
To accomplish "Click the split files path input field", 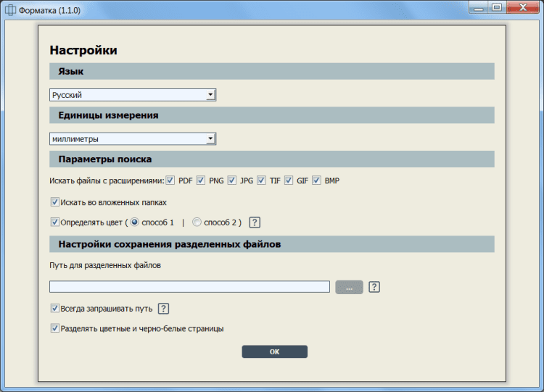I will tap(189, 287).
